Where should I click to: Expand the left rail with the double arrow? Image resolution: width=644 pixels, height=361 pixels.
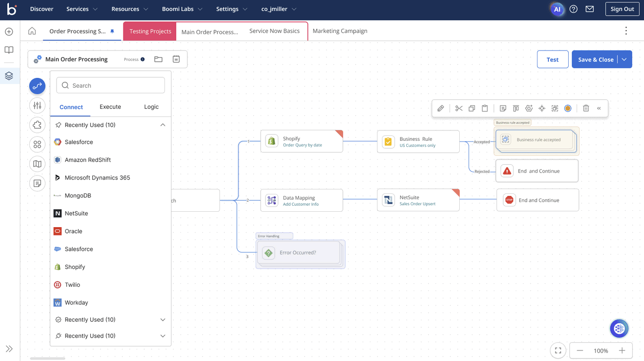[9, 349]
